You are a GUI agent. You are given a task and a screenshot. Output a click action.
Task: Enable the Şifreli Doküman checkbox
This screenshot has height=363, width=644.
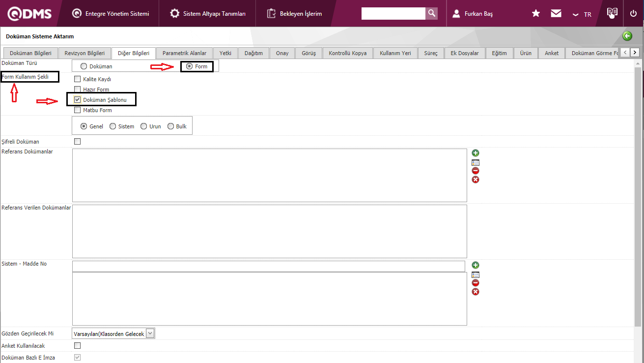(x=77, y=142)
